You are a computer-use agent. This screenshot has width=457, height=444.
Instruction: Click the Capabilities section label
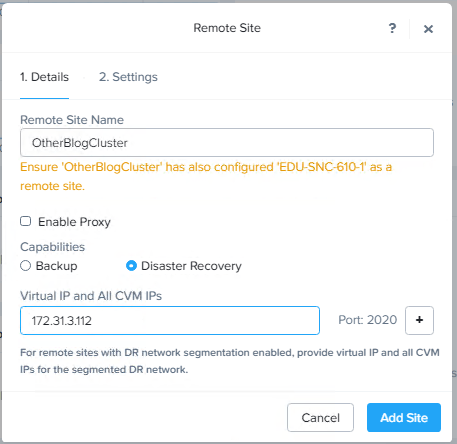53,247
